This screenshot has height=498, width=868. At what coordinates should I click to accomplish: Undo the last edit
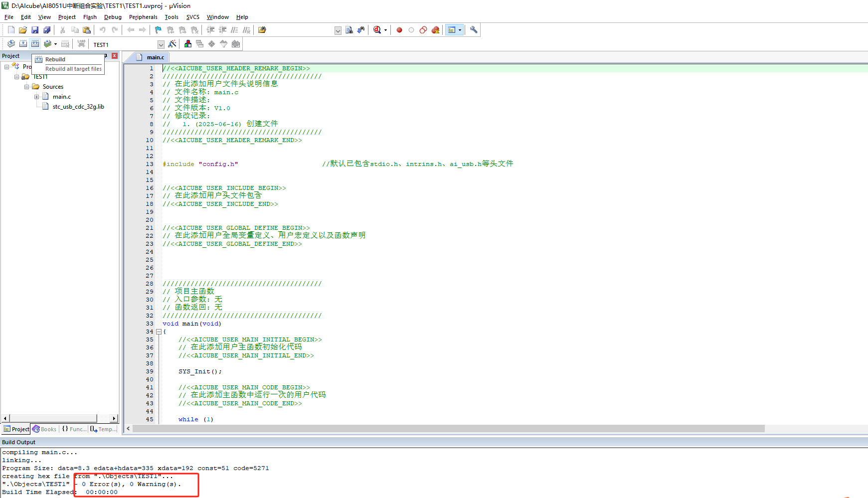[x=103, y=30]
